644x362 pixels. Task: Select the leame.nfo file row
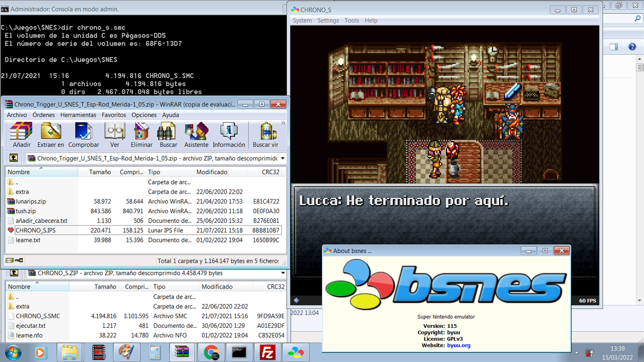146,335
